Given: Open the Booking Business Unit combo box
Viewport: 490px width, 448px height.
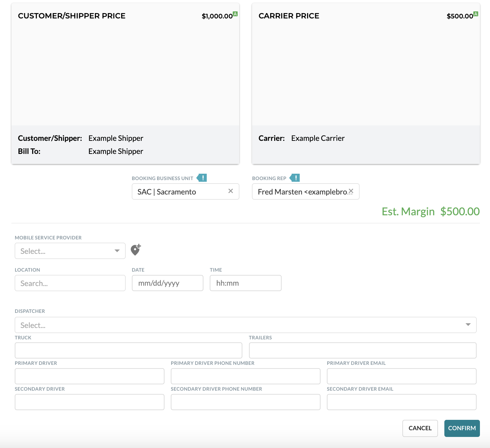Looking at the screenshot, I should click(186, 191).
